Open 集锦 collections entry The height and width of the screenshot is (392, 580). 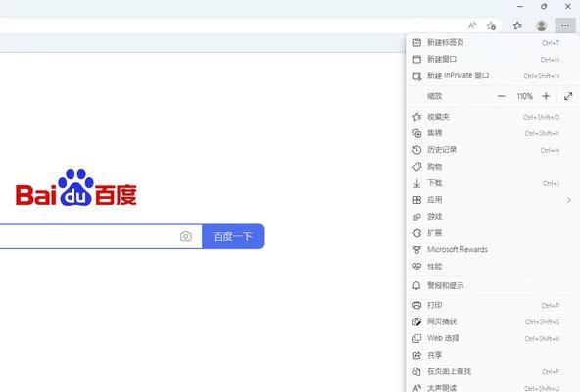coord(493,133)
